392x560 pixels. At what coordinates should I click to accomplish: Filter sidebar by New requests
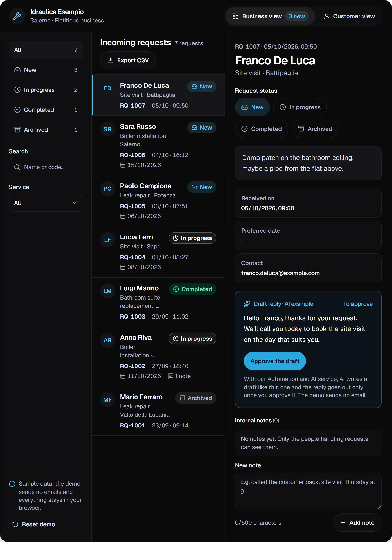tap(46, 70)
